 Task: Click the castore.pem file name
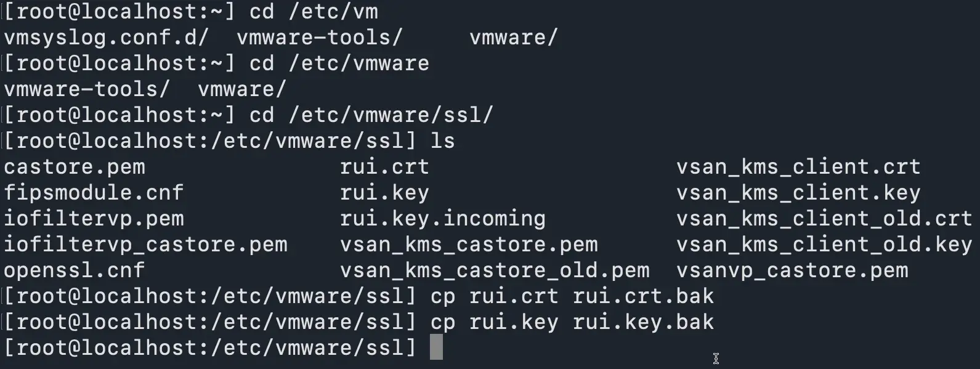coord(75,167)
